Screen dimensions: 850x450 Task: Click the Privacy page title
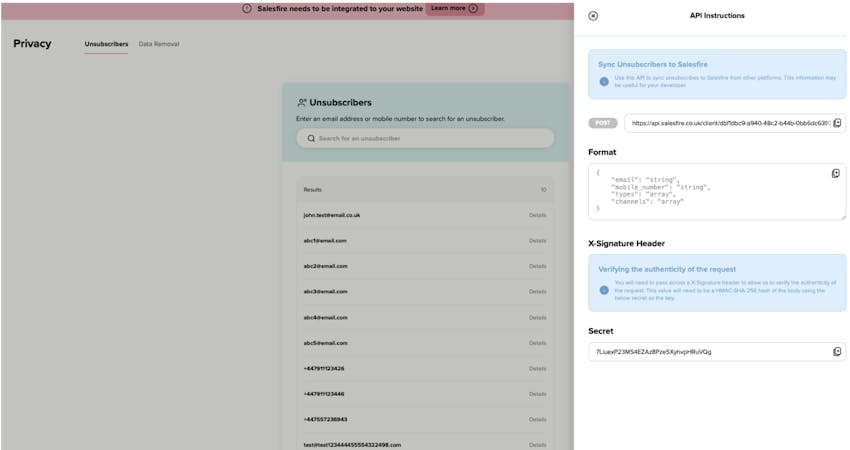32,43
